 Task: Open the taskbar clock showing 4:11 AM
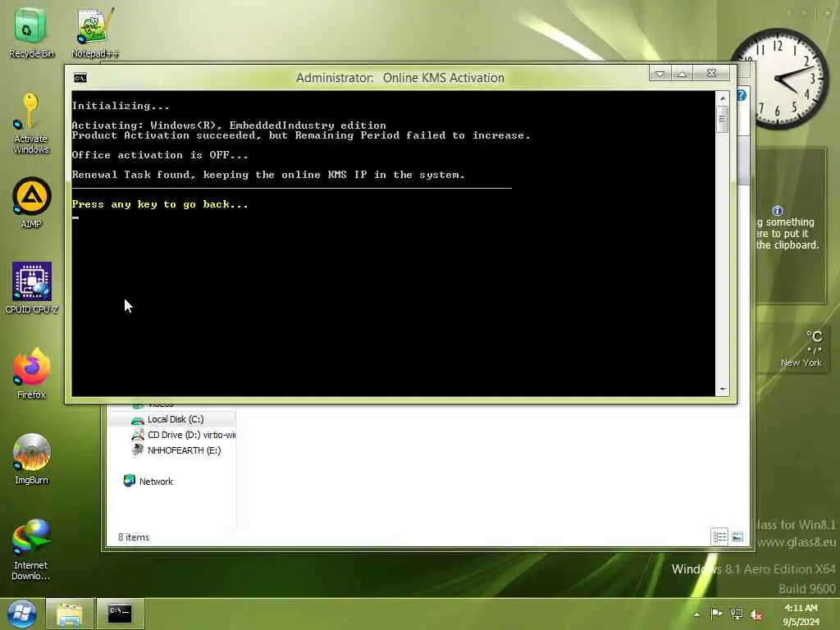tap(801, 614)
